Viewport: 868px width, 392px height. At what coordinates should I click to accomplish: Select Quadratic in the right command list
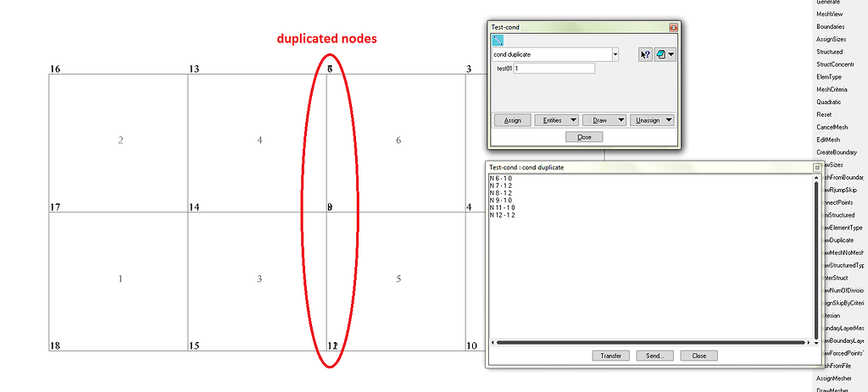point(828,102)
